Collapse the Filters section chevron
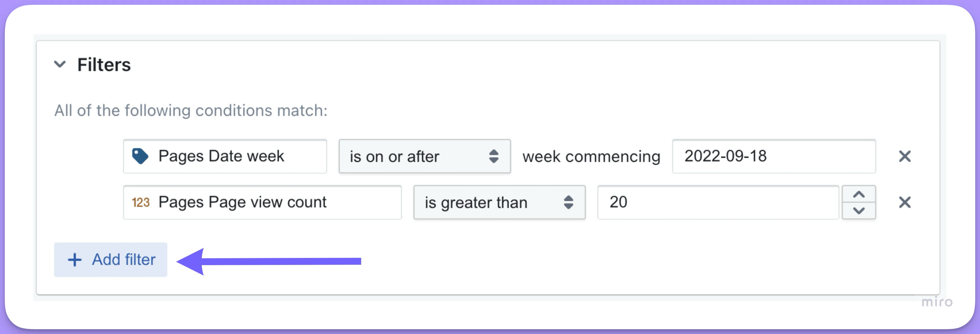 coord(60,64)
